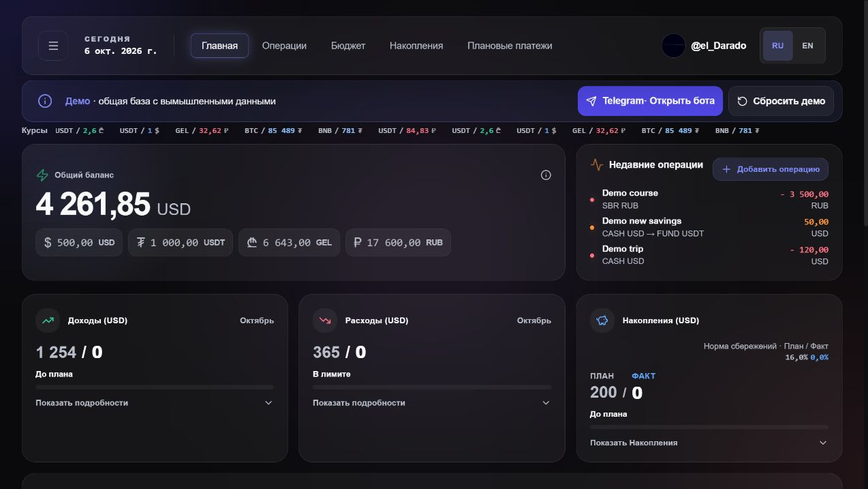Click the Расходы limit progress bar
Viewport: 868px width, 489px height.
point(432,387)
